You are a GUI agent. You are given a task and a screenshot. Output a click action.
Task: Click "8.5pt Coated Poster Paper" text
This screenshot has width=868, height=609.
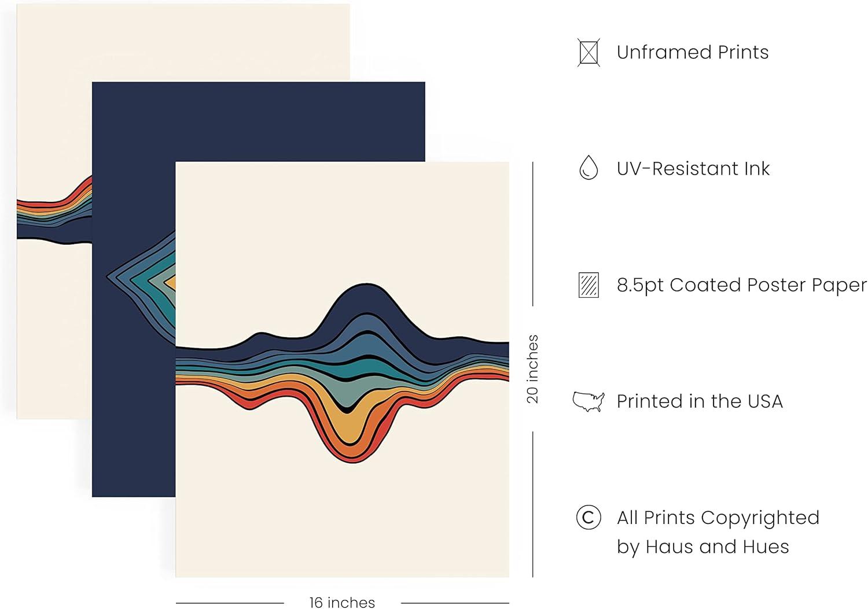[x=741, y=285]
